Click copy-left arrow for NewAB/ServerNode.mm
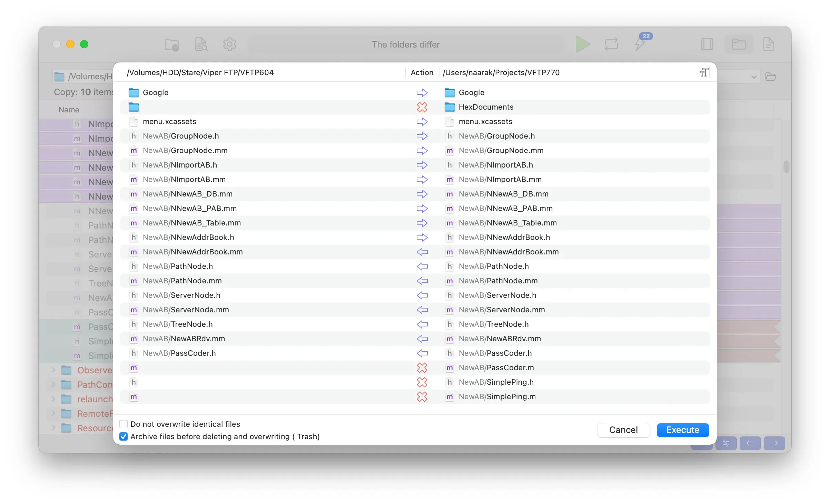 point(422,310)
